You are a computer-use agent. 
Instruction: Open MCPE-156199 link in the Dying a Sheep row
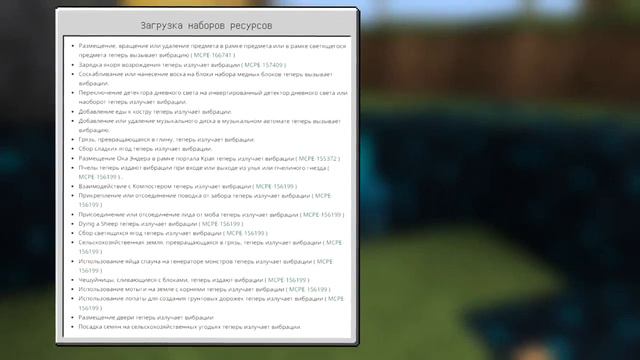pyautogui.click(x=221, y=224)
